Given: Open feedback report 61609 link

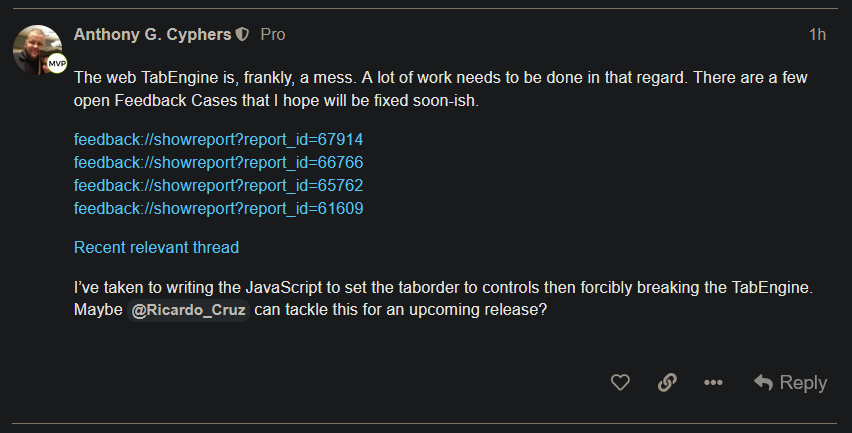Looking at the screenshot, I should 218,208.
